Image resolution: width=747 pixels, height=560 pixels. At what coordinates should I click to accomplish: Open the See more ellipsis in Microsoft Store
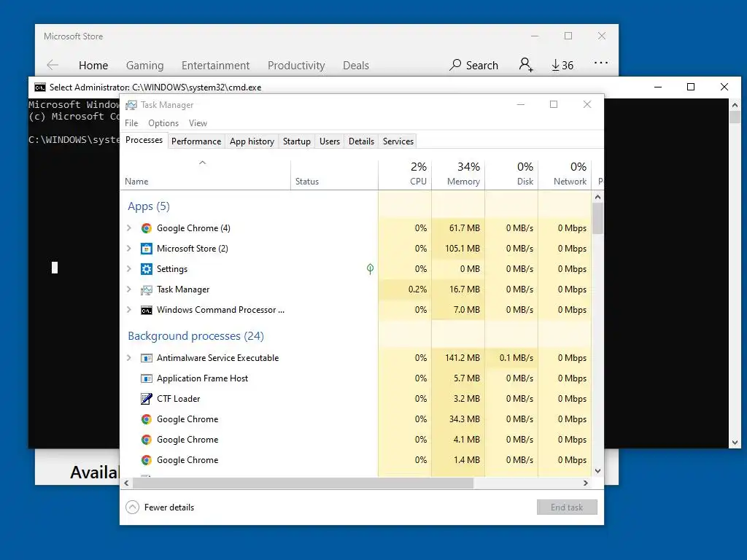click(x=601, y=63)
